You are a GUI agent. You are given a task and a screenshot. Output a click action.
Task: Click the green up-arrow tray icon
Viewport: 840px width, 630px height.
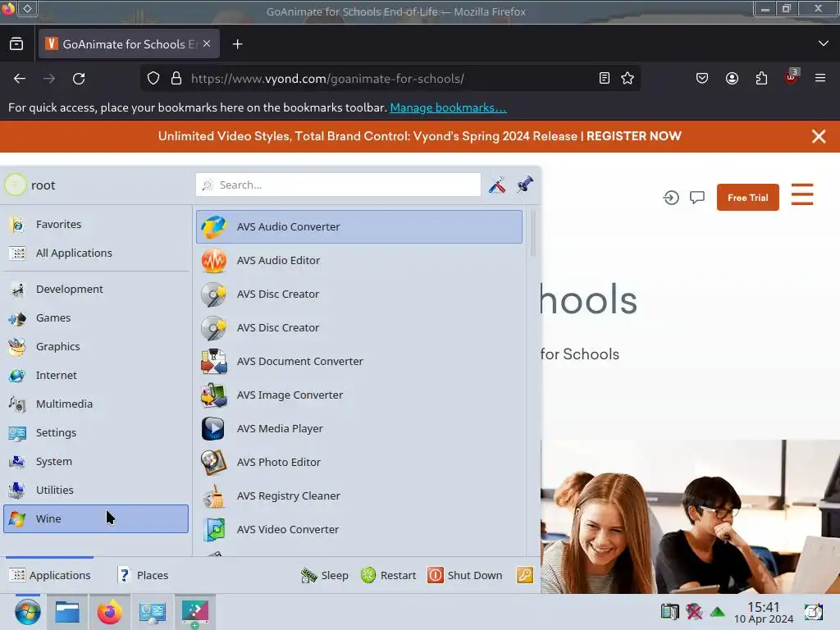tap(718, 612)
